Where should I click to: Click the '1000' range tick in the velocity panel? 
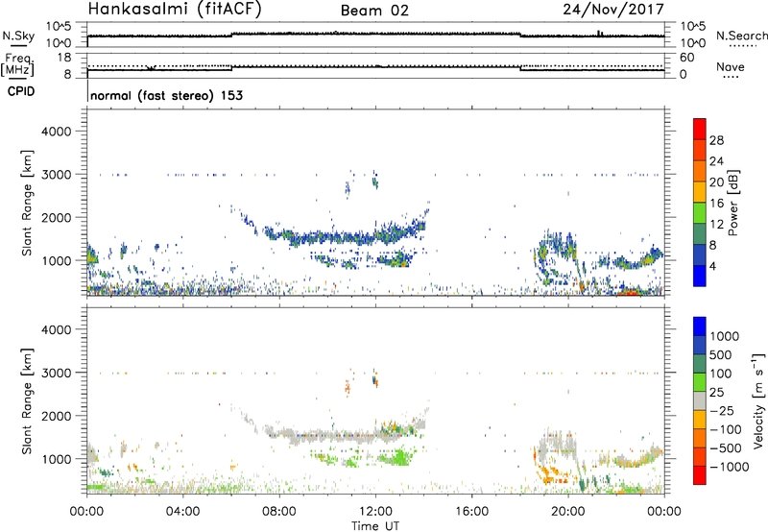pyautogui.click(x=56, y=459)
